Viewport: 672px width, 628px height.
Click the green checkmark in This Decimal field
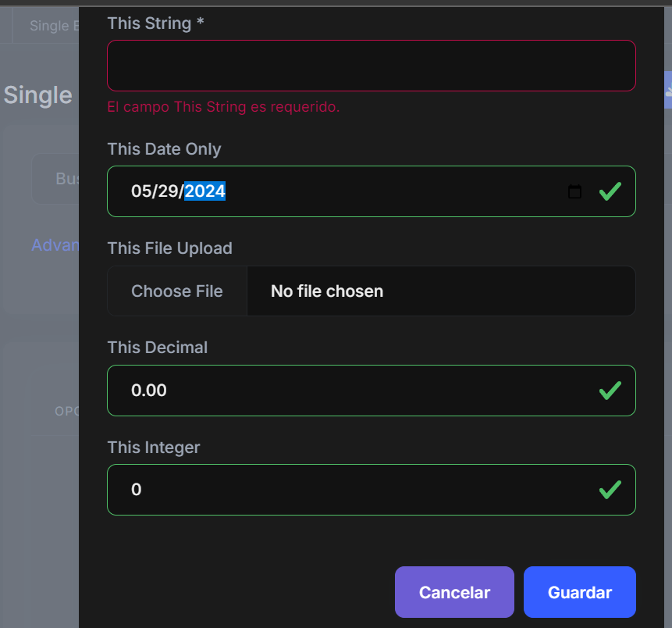click(610, 391)
